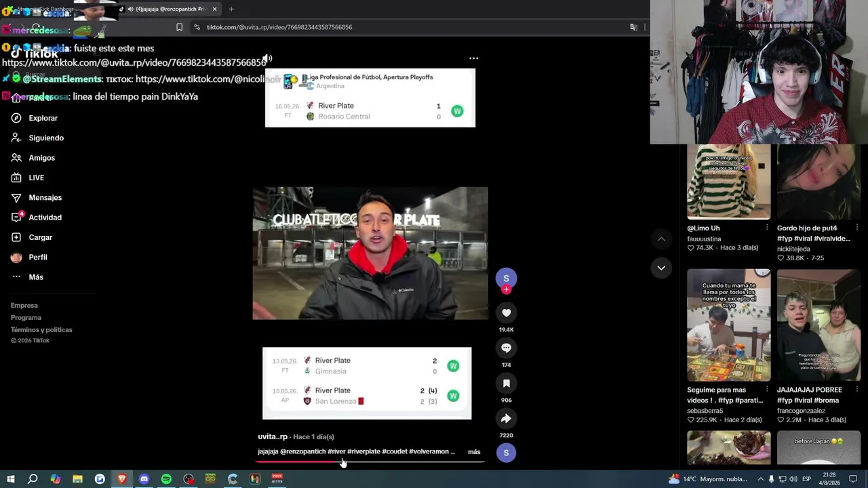
Task: Open File Explorer from the taskbar
Action: click(x=77, y=479)
